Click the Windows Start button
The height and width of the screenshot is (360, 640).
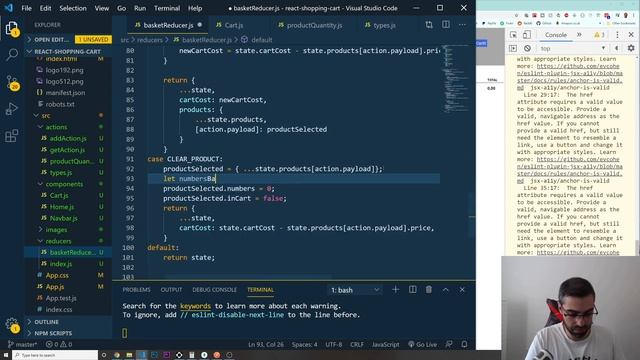click(6, 355)
